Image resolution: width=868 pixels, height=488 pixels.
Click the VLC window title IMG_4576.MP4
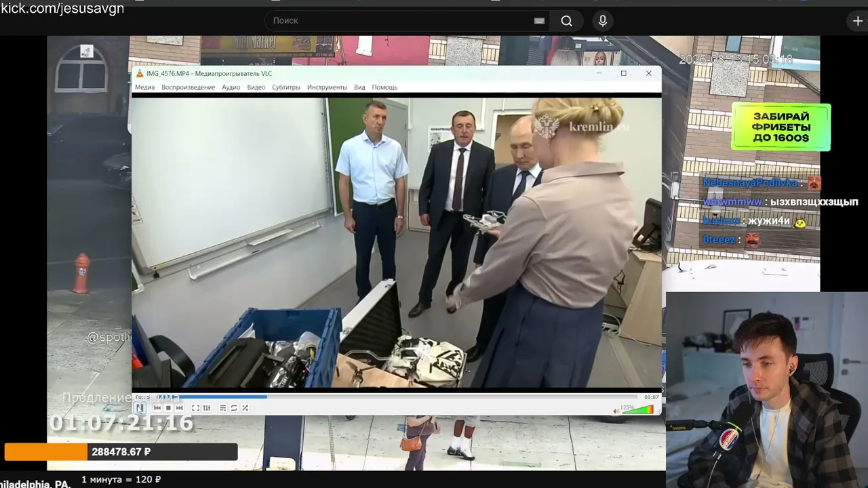coord(210,73)
